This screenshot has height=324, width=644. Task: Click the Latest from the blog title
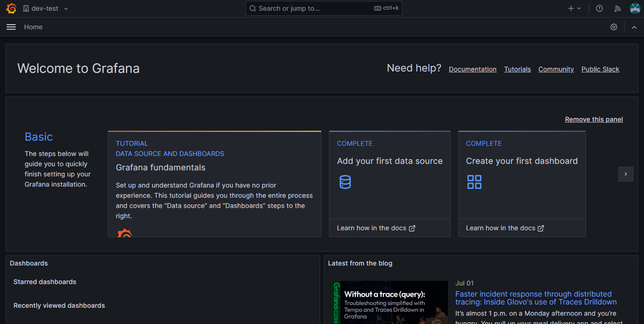click(x=360, y=263)
